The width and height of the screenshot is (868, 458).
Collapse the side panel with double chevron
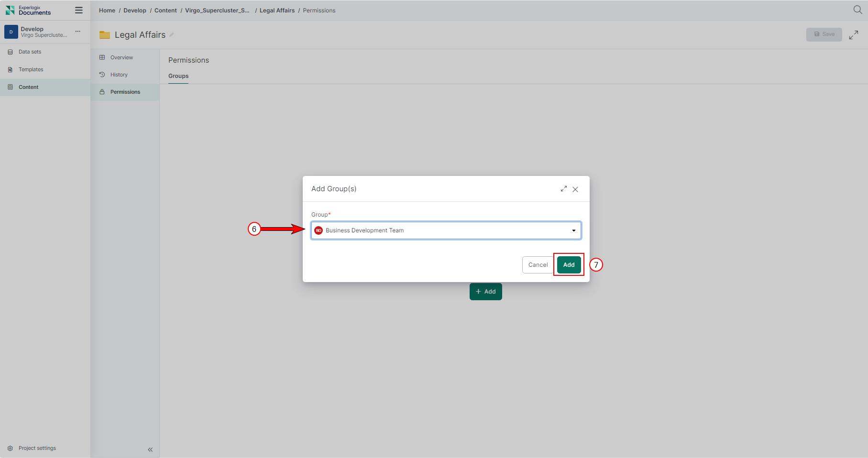click(x=150, y=449)
